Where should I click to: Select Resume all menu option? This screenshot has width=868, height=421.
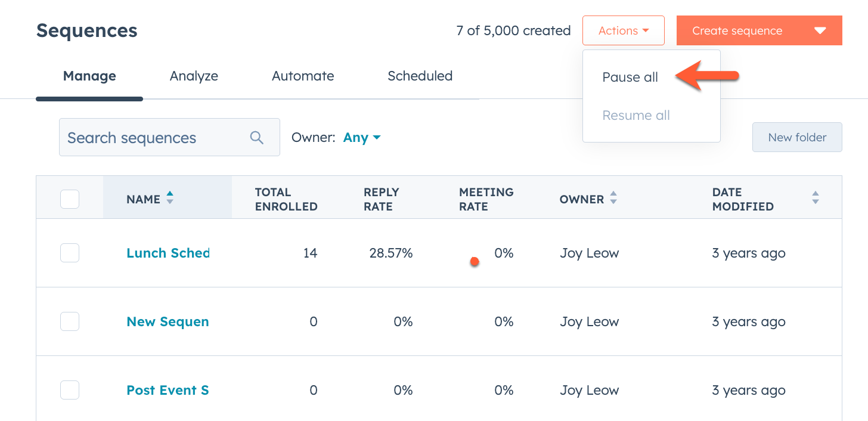[x=636, y=115]
